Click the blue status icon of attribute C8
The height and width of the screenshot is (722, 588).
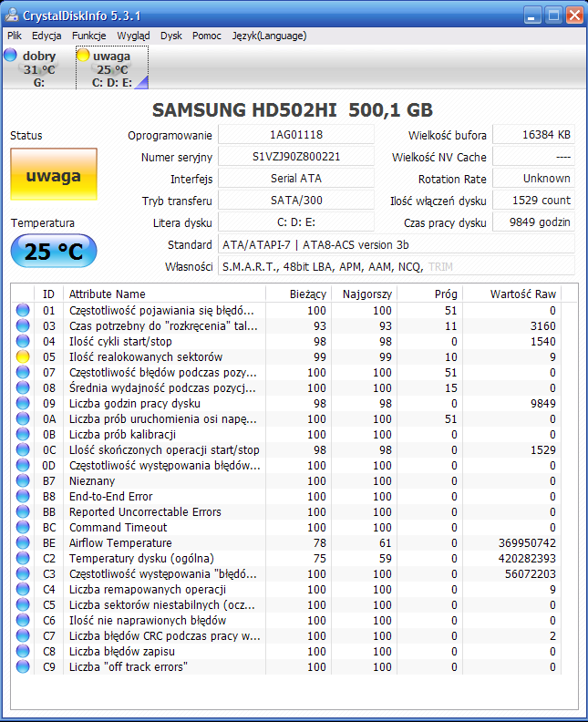[23, 652]
